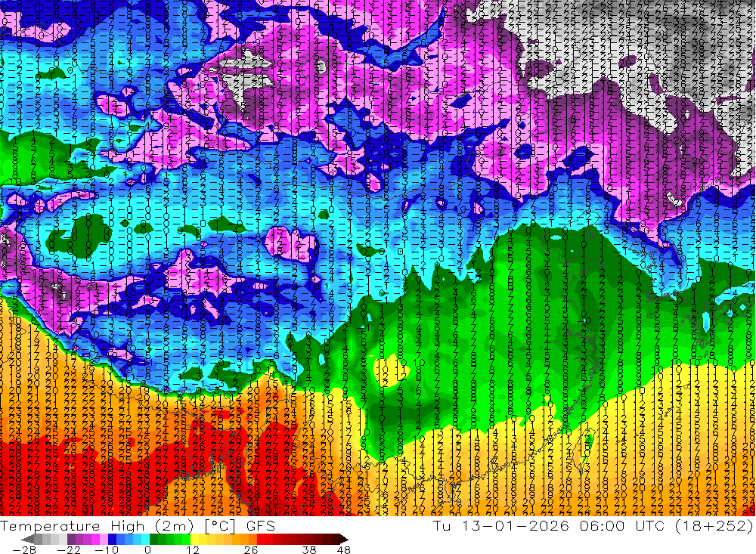Screen dimensions: 756x554
Task: Click the '-28' legend label
Action: [24, 550]
